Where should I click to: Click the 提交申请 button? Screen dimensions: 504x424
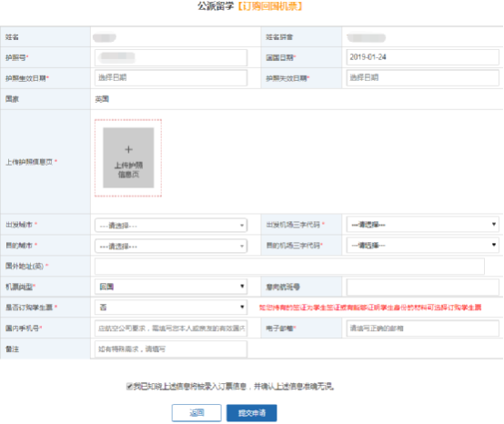(x=252, y=413)
